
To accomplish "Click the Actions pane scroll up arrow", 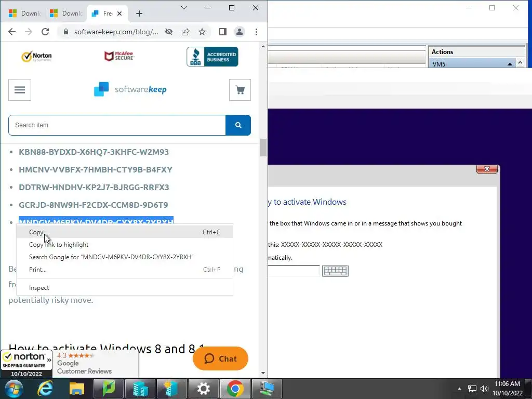I will point(520,63).
